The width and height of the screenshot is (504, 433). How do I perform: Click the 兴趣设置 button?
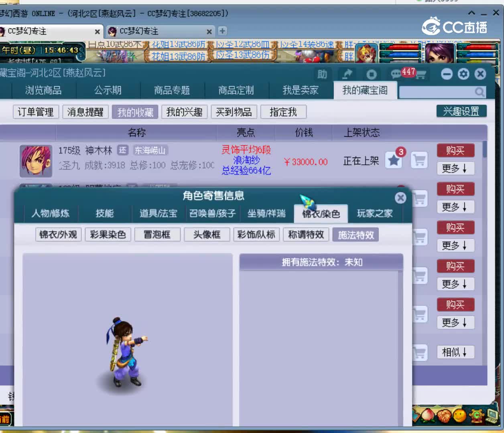pyautogui.click(x=461, y=111)
